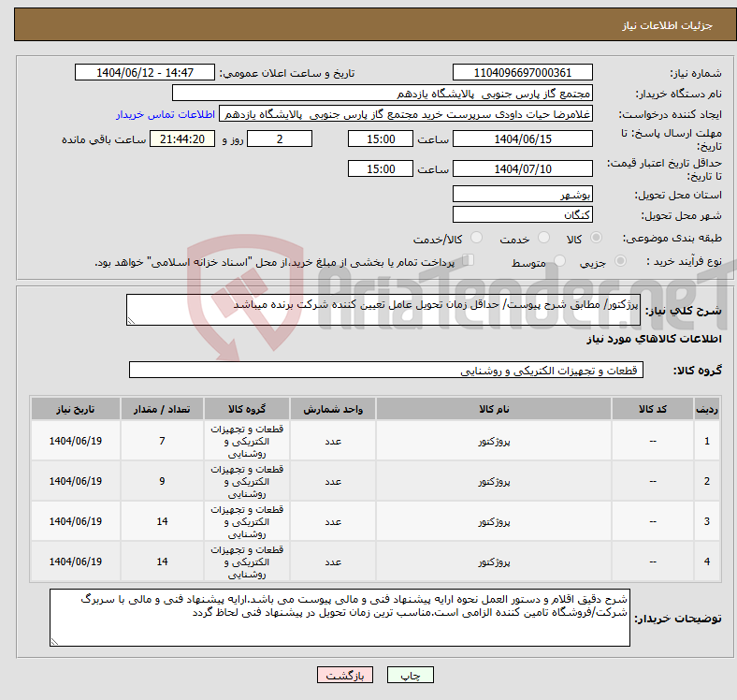Click the تعداد / مقدار column header

(162, 409)
